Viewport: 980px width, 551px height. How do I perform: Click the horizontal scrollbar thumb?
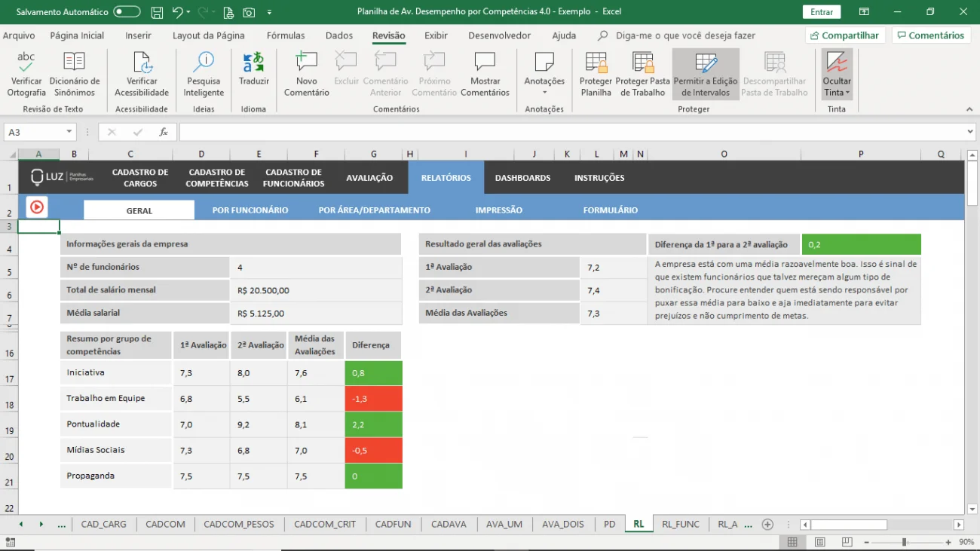(849, 525)
